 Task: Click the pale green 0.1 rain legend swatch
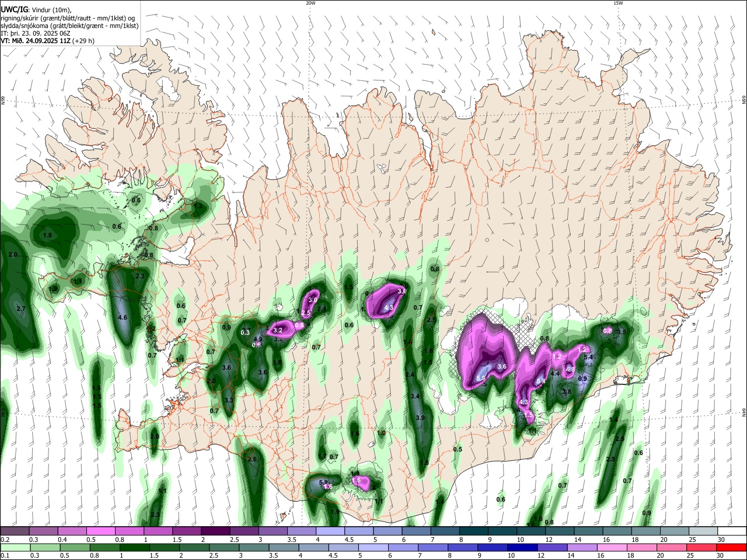pyautogui.click(x=15, y=547)
